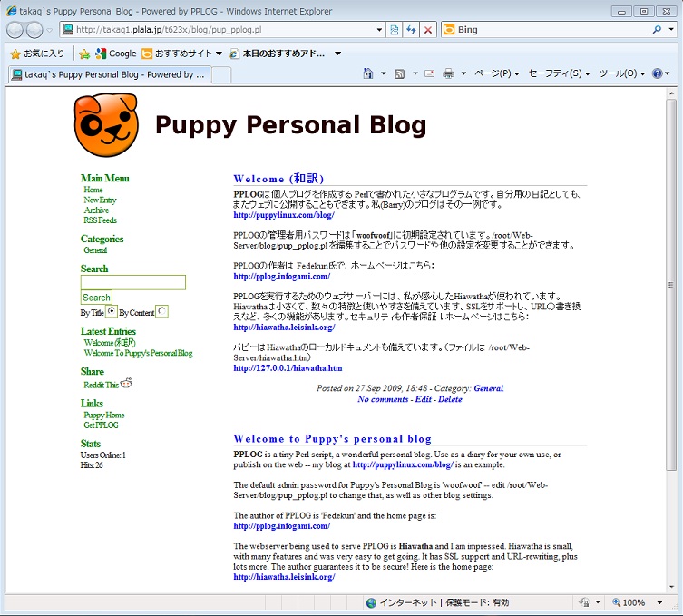683x616 pixels.
Task: Expand the zoom level dropdown arrow
Action: pyautogui.click(x=659, y=603)
